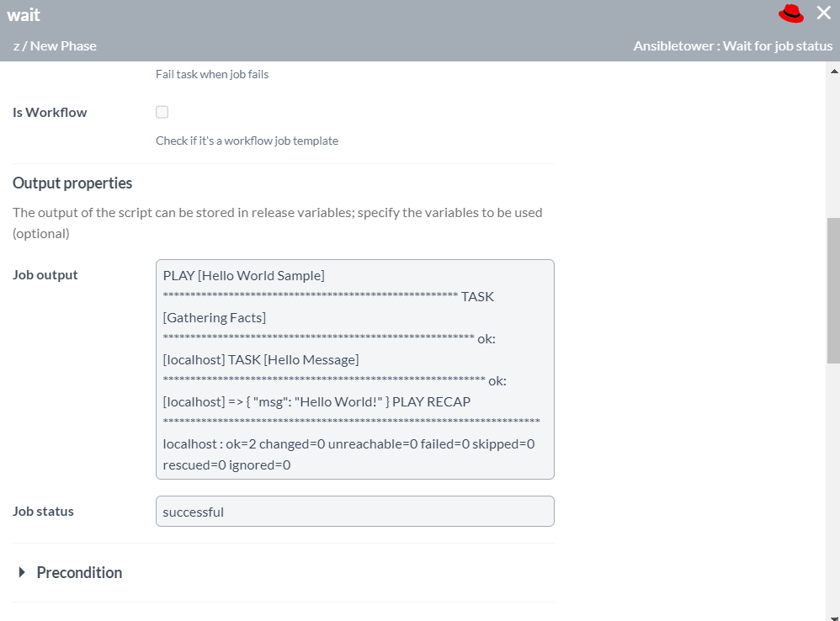840x621 pixels.
Task: Click the Precondition disclosure triangle
Action: tap(22, 572)
